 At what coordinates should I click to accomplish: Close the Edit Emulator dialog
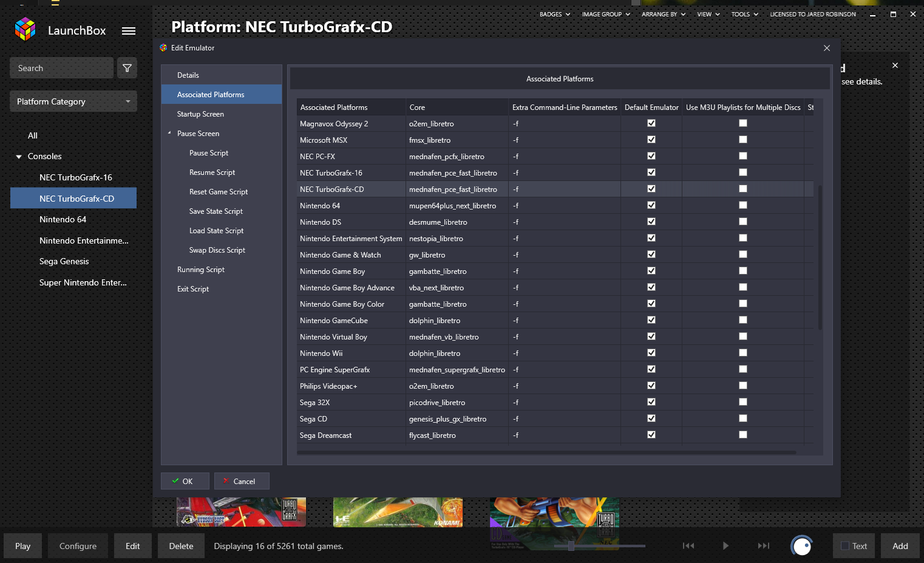click(x=827, y=48)
